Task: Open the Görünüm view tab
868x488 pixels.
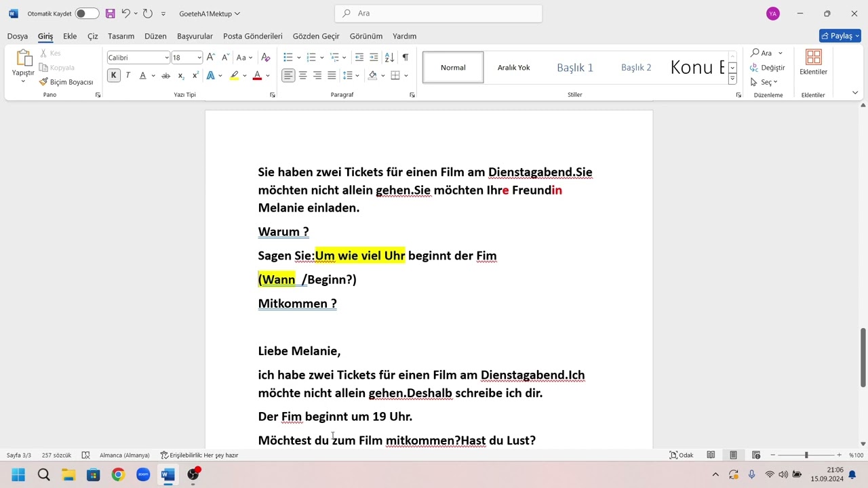Action: [366, 36]
